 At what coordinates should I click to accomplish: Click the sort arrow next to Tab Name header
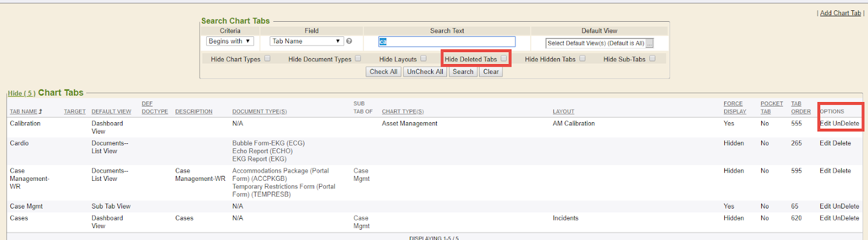tap(41, 111)
